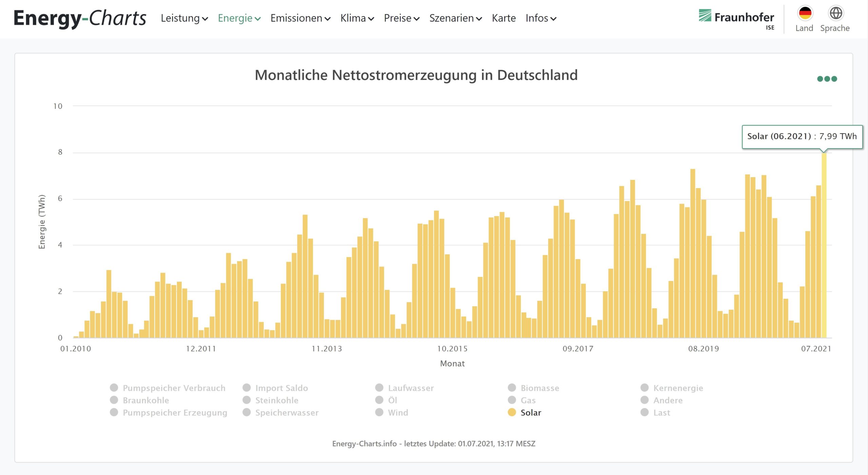This screenshot has width=868, height=475.
Task: Enable the Kernenergie data series
Action: point(678,388)
